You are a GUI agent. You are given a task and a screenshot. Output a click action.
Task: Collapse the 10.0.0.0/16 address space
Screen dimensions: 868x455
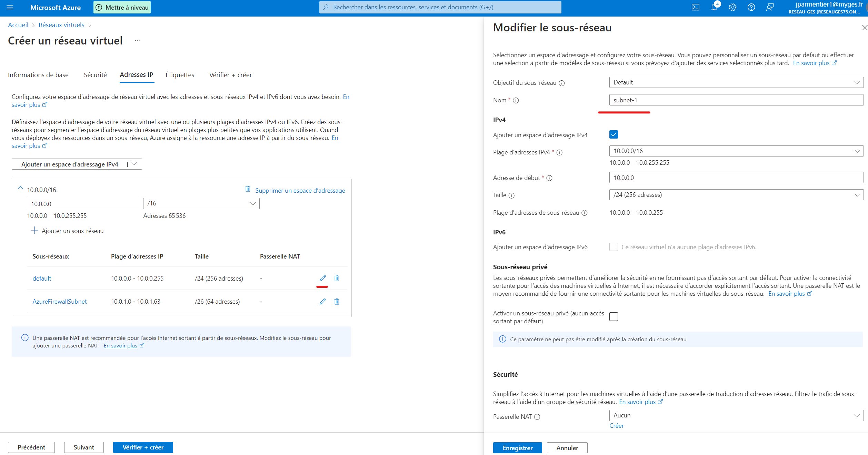pyautogui.click(x=20, y=188)
